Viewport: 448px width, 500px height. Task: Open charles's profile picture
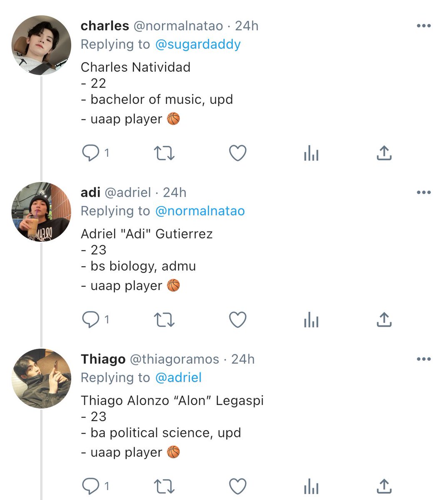point(41,45)
